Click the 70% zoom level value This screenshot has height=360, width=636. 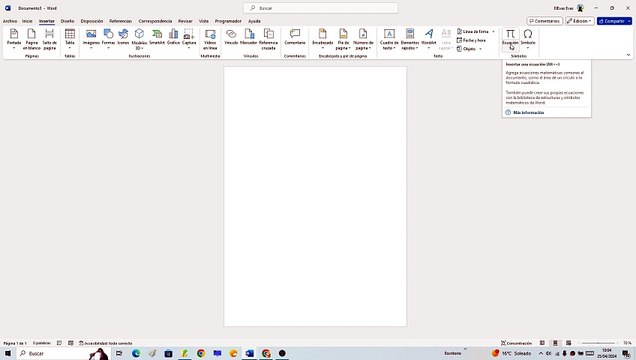627,343
